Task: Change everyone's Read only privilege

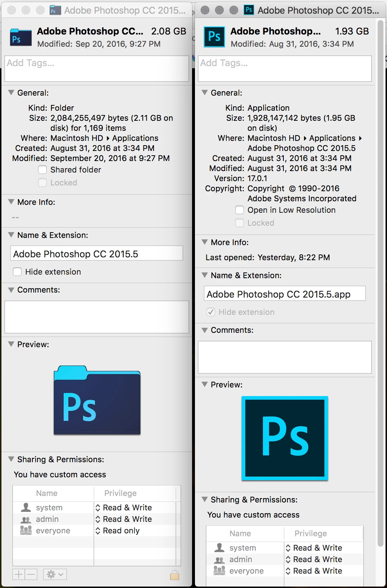Action: pyautogui.click(x=118, y=530)
